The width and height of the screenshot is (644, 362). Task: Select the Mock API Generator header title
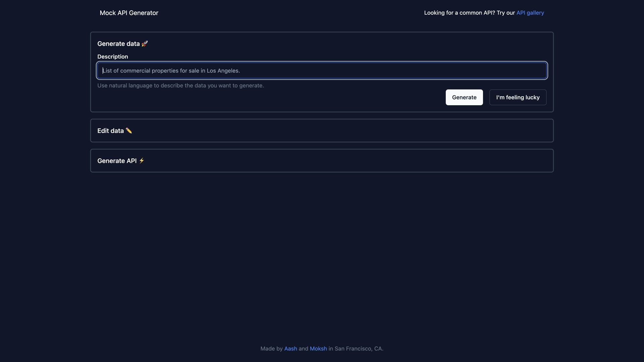coord(128,13)
